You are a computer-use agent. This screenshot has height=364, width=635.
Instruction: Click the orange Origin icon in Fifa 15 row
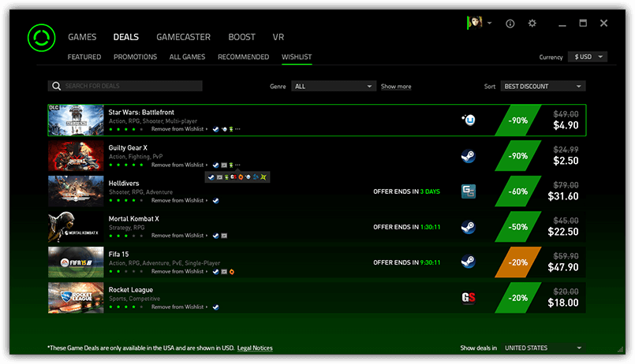tap(232, 272)
